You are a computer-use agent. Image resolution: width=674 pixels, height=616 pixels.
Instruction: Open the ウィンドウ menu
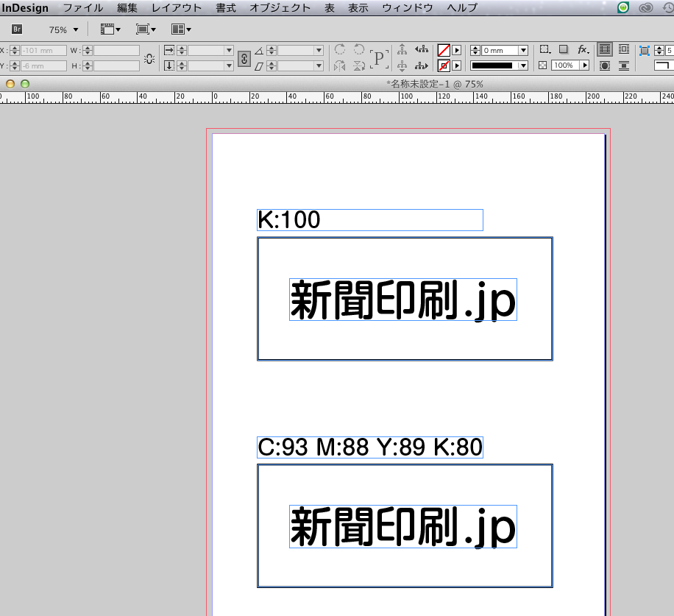(x=408, y=8)
